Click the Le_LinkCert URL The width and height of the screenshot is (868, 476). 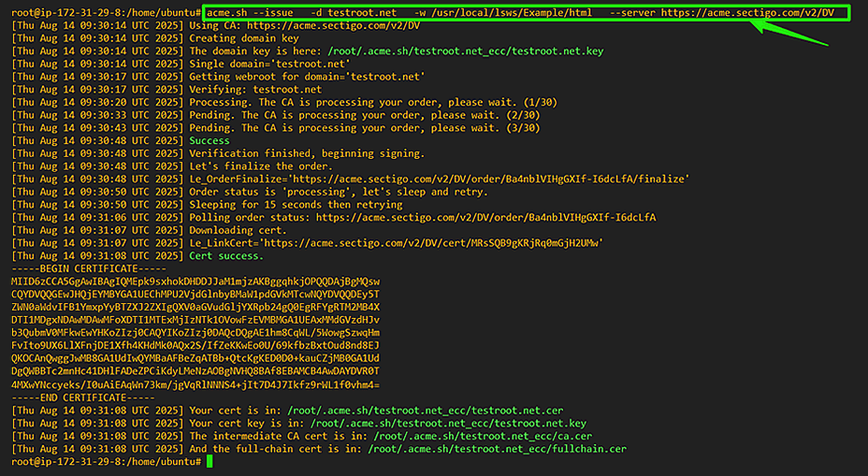pyautogui.click(x=433, y=242)
